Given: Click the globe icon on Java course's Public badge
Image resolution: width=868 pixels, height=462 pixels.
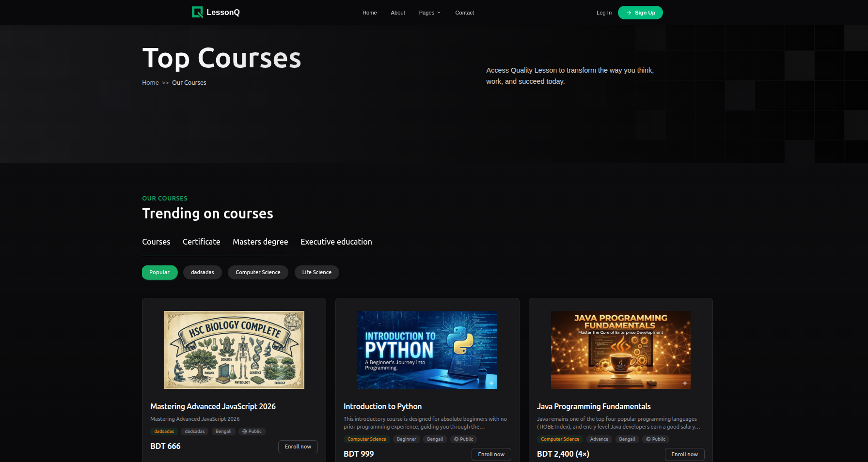Looking at the screenshot, I should pyautogui.click(x=647, y=439).
